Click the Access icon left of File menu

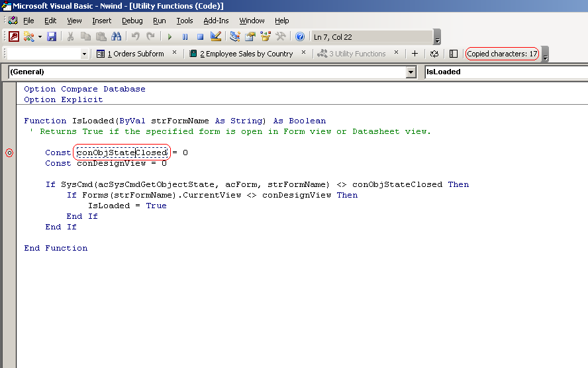point(13,21)
